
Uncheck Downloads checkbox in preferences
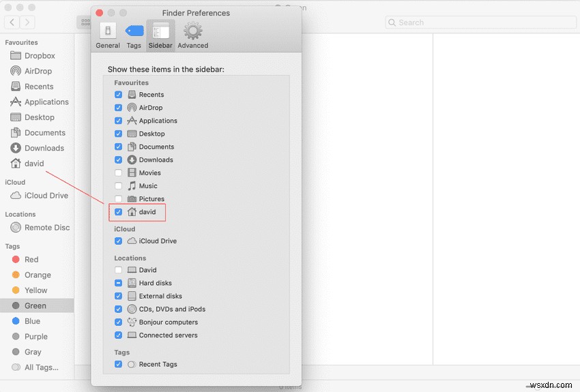118,160
